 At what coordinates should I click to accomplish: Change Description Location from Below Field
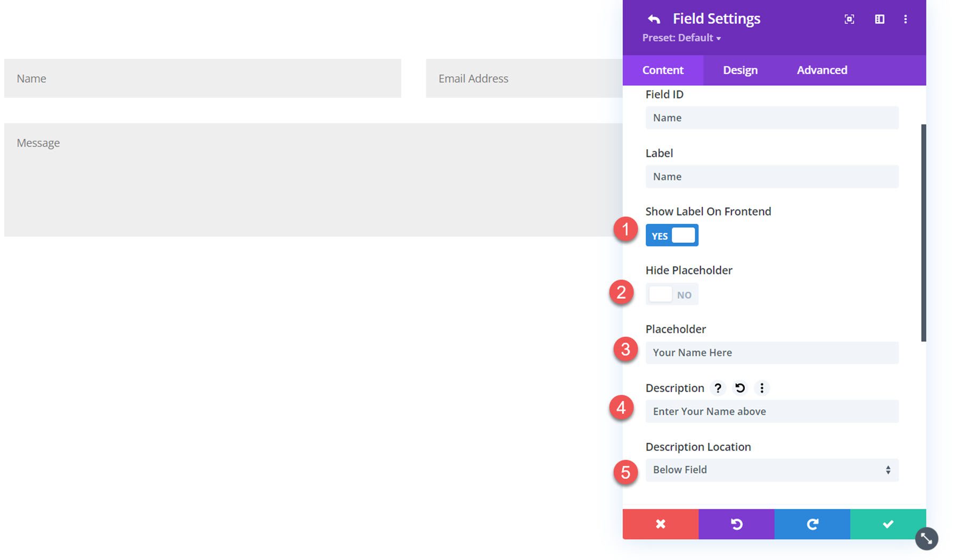771,470
